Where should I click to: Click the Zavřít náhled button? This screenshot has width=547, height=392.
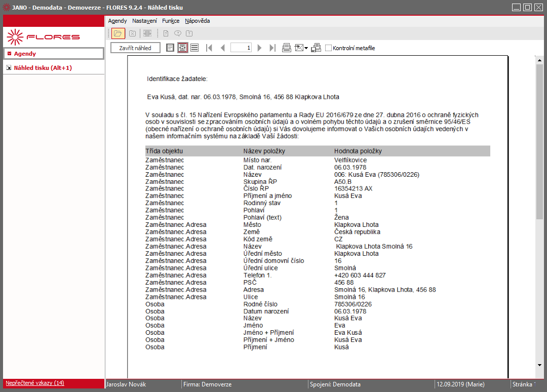[x=135, y=48]
